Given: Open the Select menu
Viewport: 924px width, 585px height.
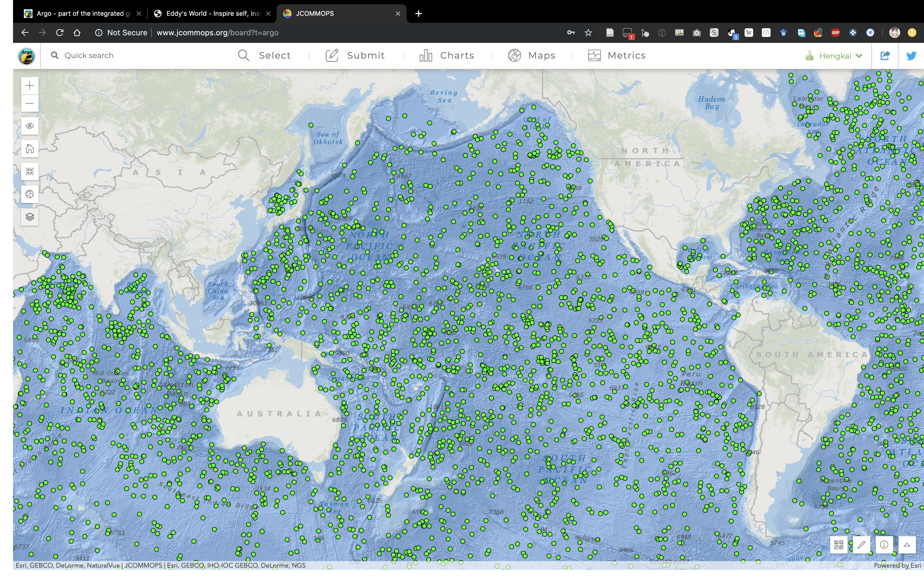Looking at the screenshot, I should coord(264,55).
